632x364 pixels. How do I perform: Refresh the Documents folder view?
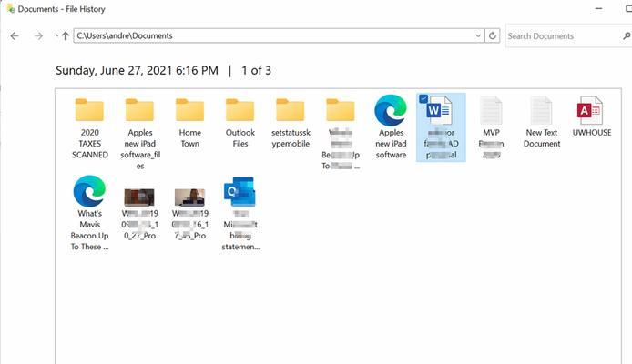[492, 35]
